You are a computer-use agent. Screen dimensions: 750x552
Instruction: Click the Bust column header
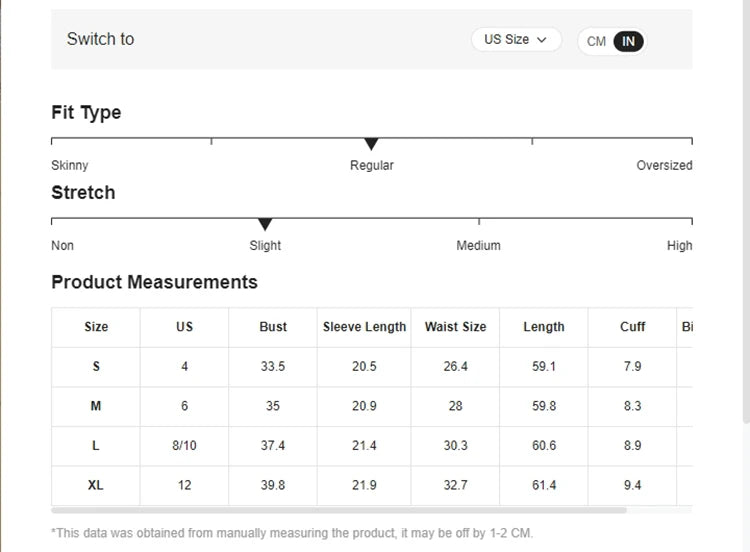pos(273,327)
